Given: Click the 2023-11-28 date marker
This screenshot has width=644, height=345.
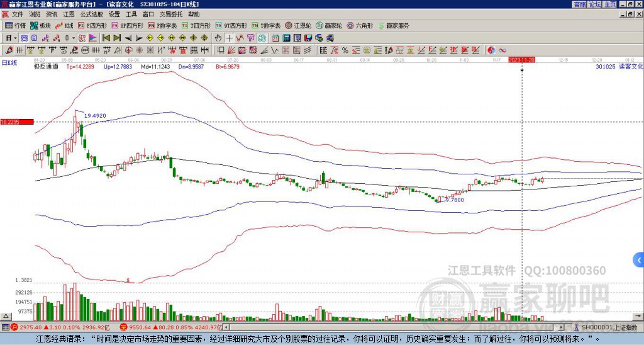Looking at the screenshot, I should coord(521,60).
